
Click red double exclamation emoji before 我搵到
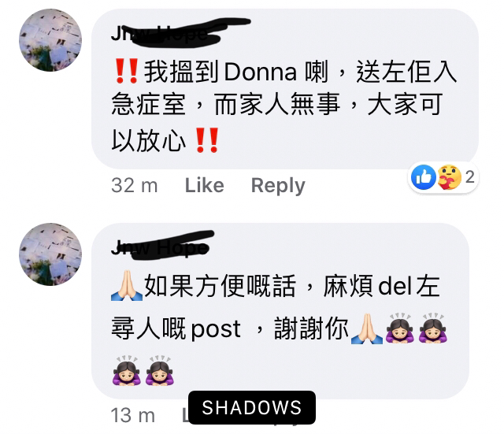point(126,71)
